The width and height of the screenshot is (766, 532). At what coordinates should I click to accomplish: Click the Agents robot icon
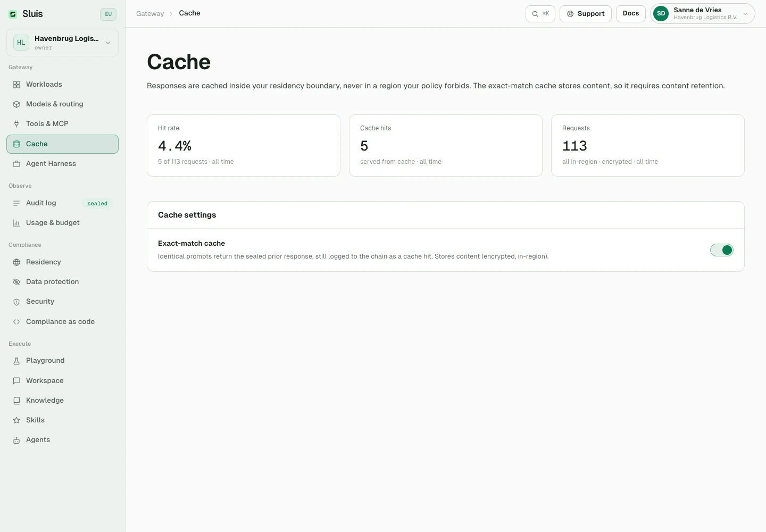[x=16, y=440]
